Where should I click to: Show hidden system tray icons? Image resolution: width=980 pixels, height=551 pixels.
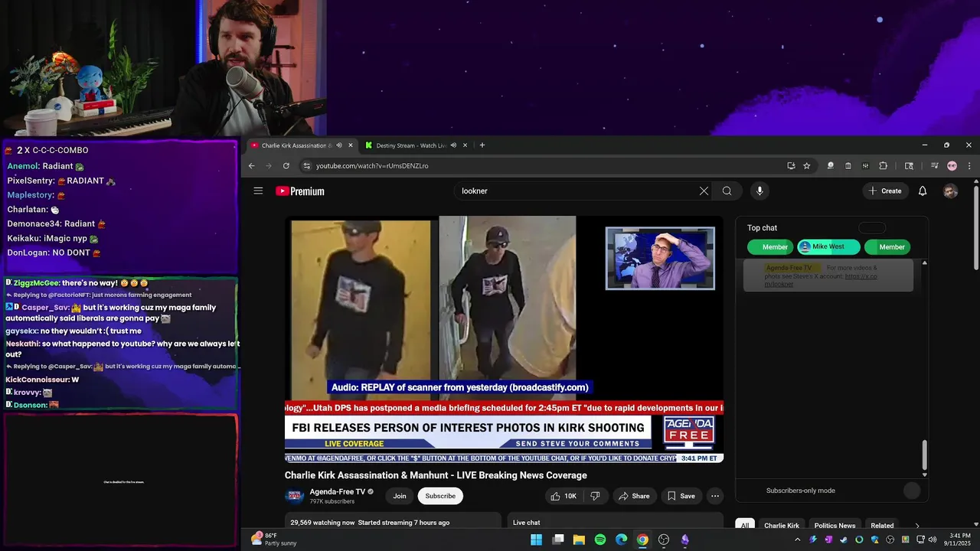click(x=797, y=540)
